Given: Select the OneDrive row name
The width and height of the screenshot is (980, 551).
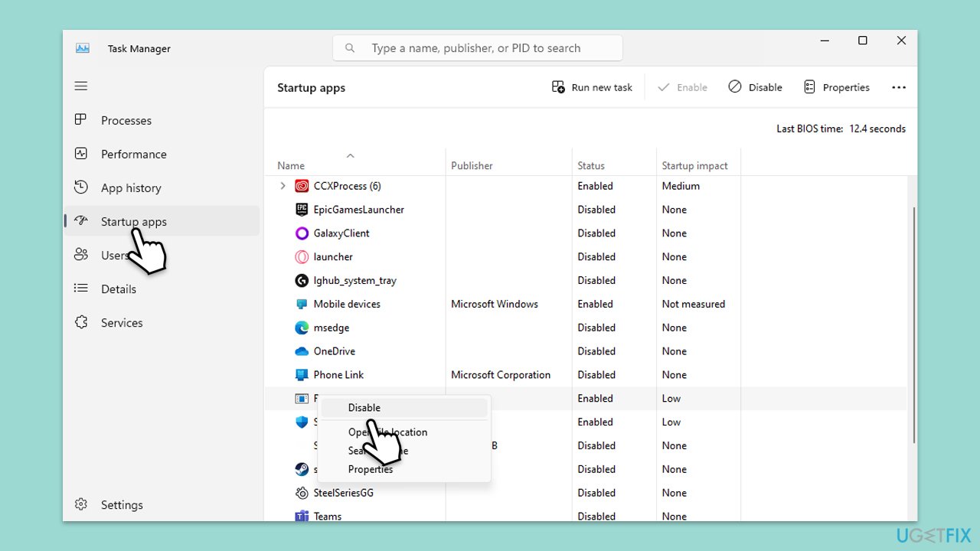Looking at the screenshot, I should click(335, 351).
